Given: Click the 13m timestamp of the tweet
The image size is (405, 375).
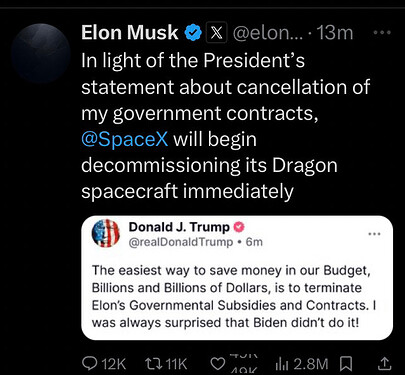Looking at the screenshot, I should click(x=334, y=33).
